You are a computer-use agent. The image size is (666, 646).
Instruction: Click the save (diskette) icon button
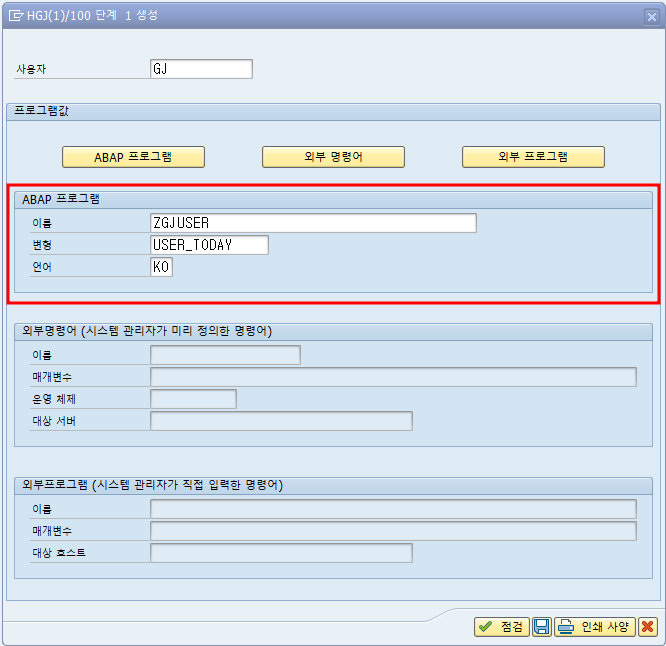(x=542, y=626)
